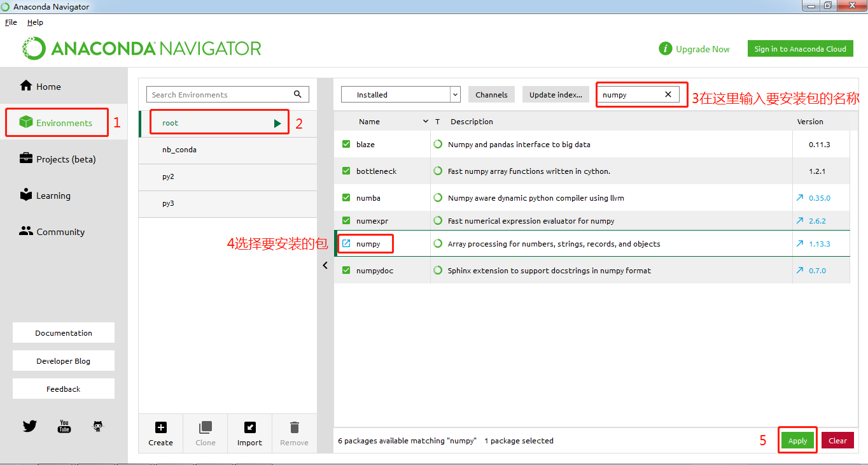Toggle the numpy package checkbox

click(x=346, y=244)
